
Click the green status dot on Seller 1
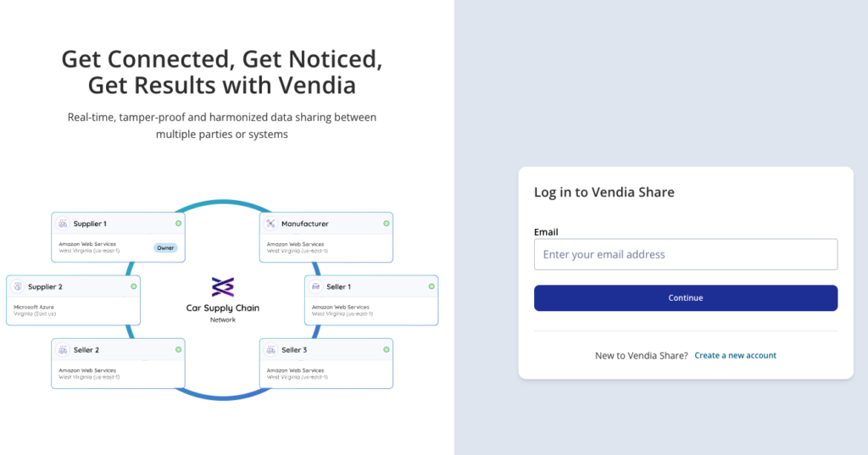click(431, 286)
